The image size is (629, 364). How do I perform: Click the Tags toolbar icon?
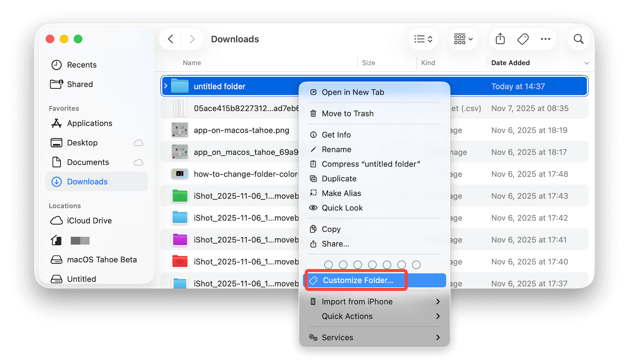[523, 39]
